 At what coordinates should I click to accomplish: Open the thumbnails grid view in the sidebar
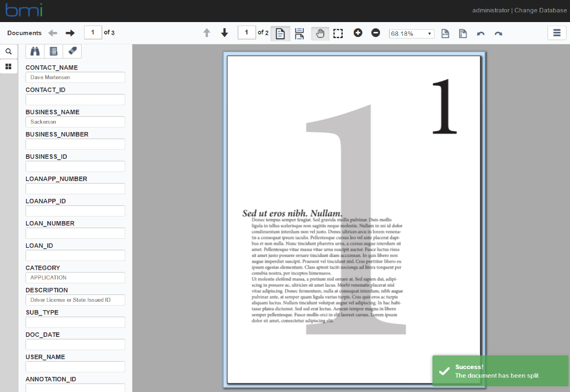8,67
